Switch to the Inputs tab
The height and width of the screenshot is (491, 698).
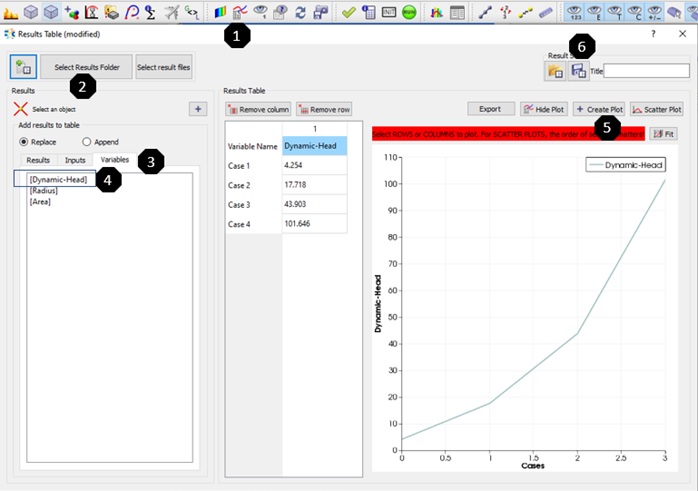(75, 160)
